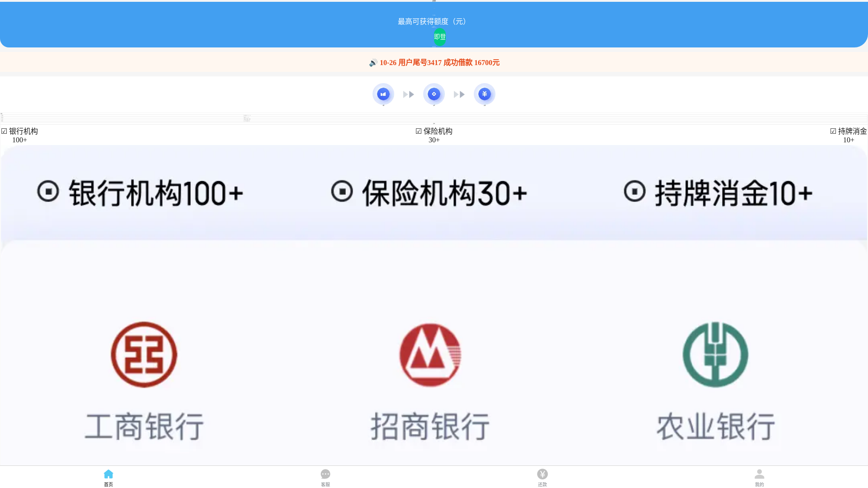
Task: Click the first double-arrow between steps
Action: (x=409, y=94)
